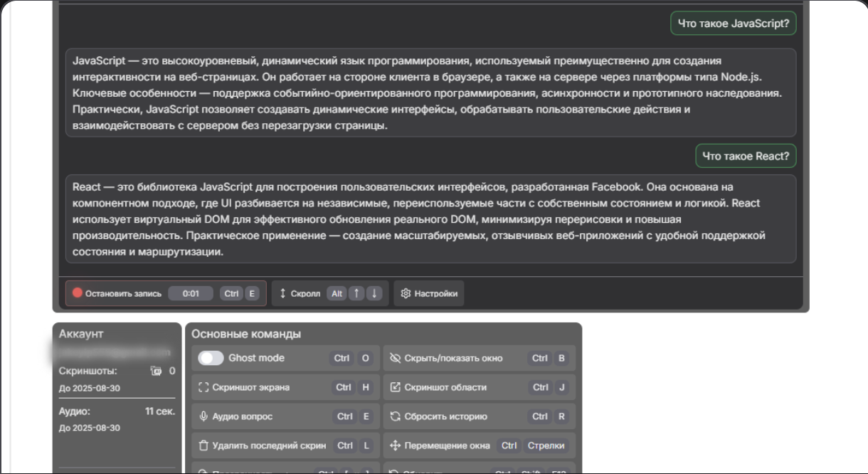Click the E key badge in the recording bar
868x474 pixels.
click(x=252, y=293)
